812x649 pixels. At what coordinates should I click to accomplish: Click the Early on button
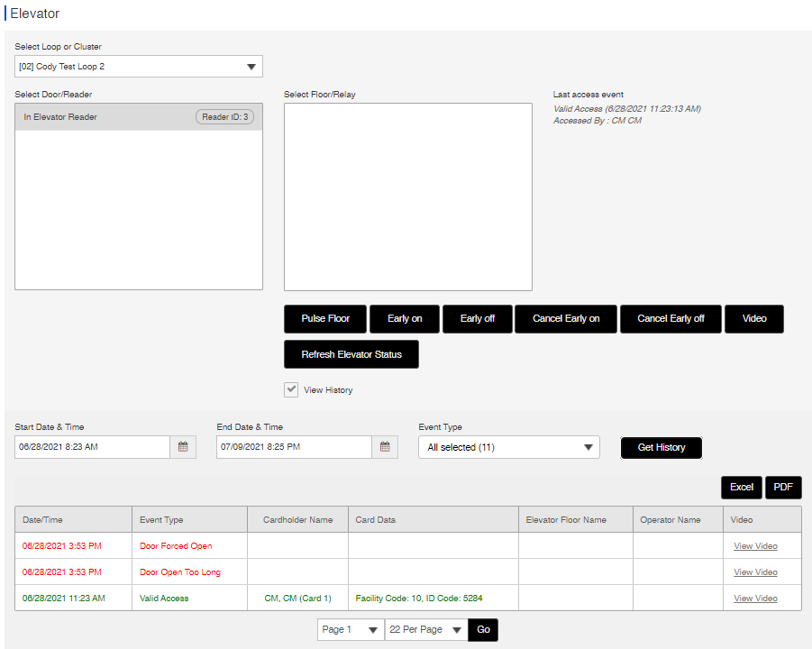click(405, 318)
